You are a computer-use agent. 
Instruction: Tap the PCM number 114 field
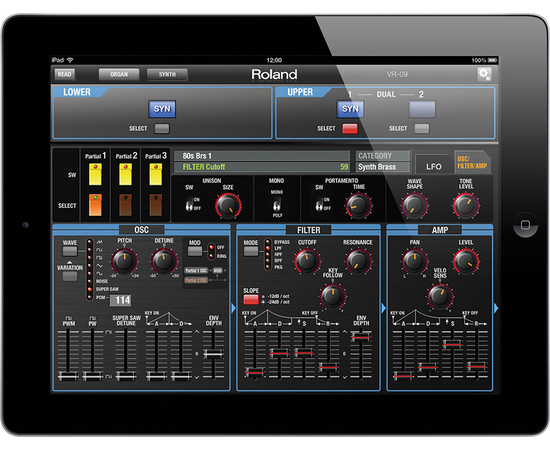click(x=120, y=300)
